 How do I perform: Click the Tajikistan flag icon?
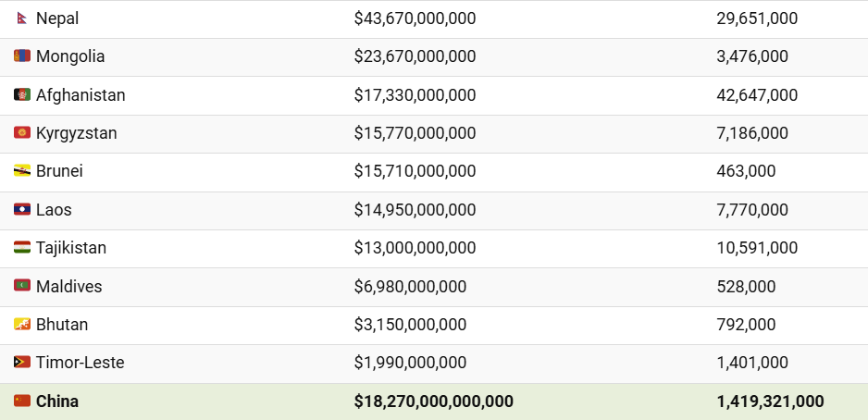(x=22, y=247)
